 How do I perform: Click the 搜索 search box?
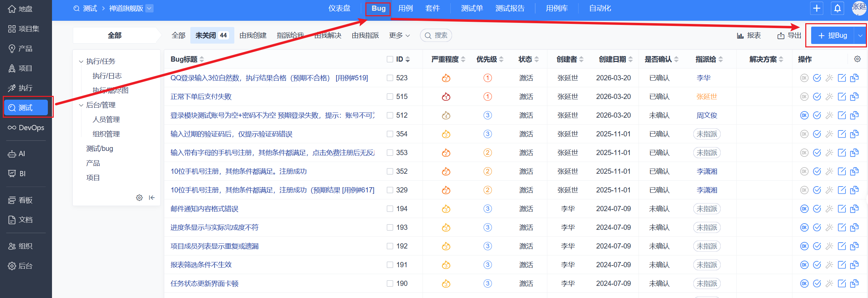436,36
